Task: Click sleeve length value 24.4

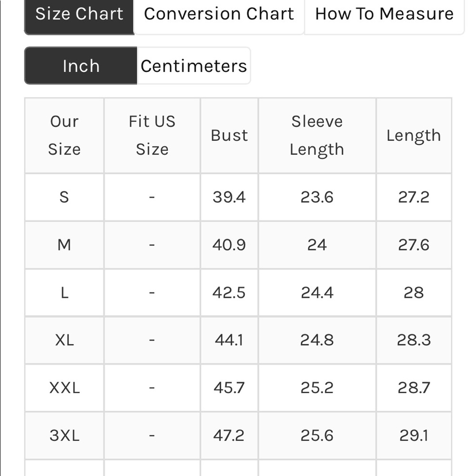Action: [317, 293]
